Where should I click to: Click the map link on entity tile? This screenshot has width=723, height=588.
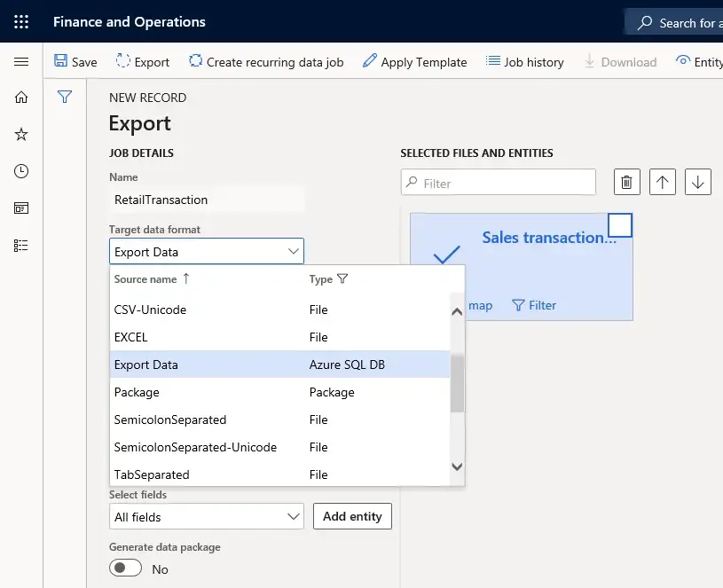pos(481,305)
